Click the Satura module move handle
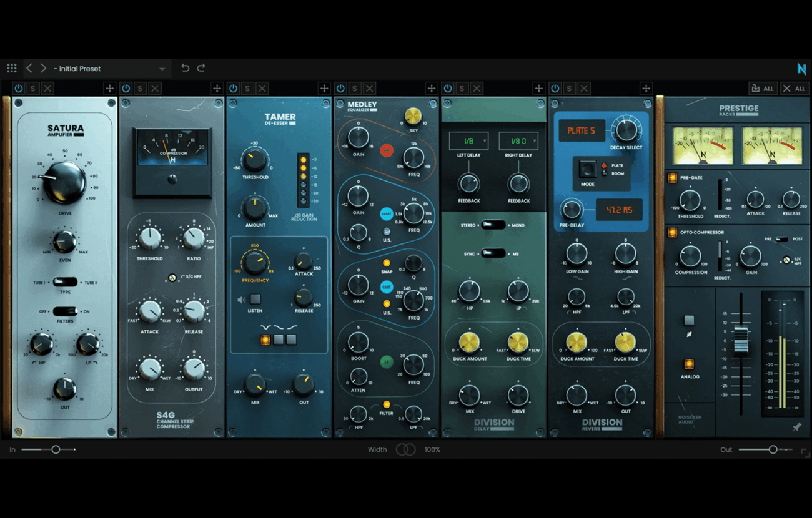The width and height of the screenshot is (812, 518). pyautogui.click(x=109, y=89)
